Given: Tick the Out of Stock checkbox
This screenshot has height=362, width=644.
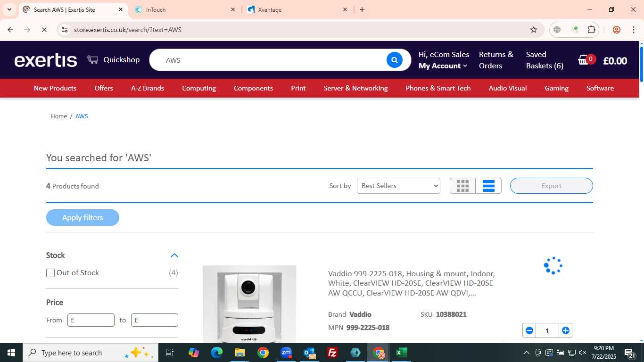Looking at the screenshot, I should point(50,273).
